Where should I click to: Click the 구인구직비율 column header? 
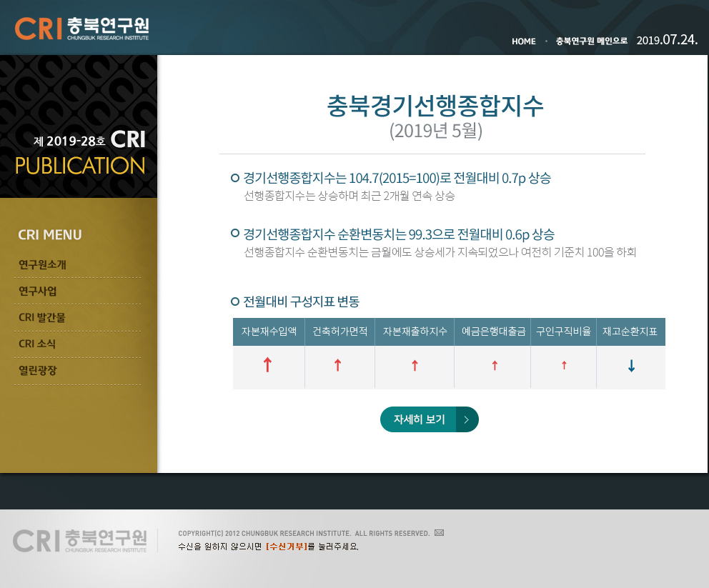tap(563, 332)
